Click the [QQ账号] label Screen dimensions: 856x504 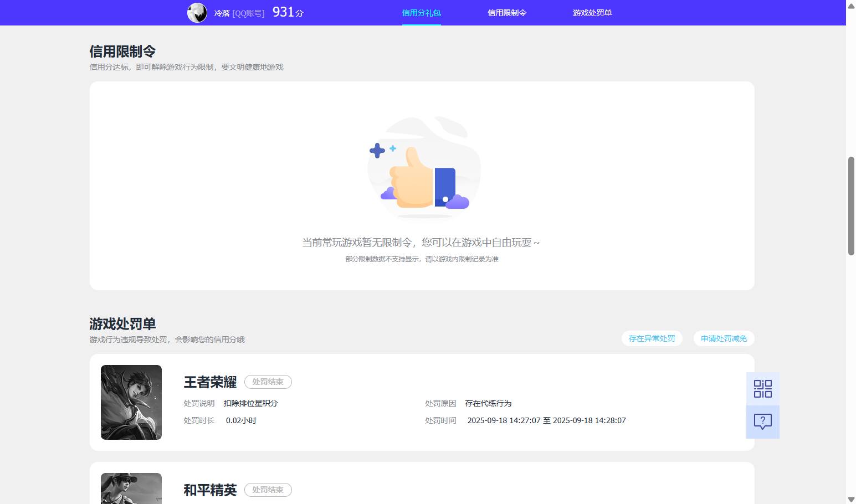[248, 13]
